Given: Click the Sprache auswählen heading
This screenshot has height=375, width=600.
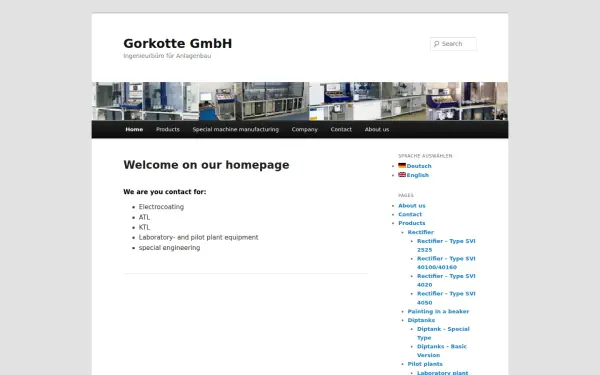Looking at the screenshot, I should coord(425,156).
